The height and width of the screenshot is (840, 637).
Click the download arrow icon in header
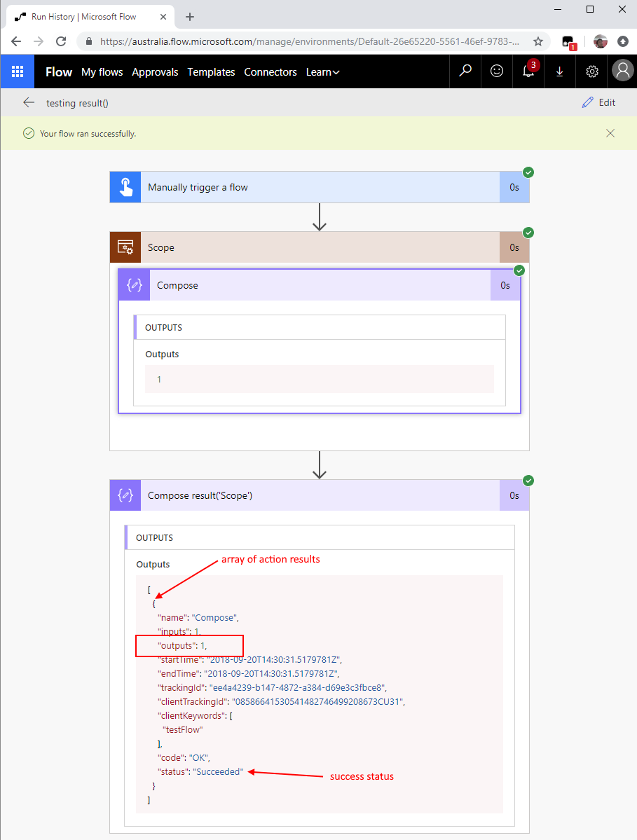pos(559,71)
